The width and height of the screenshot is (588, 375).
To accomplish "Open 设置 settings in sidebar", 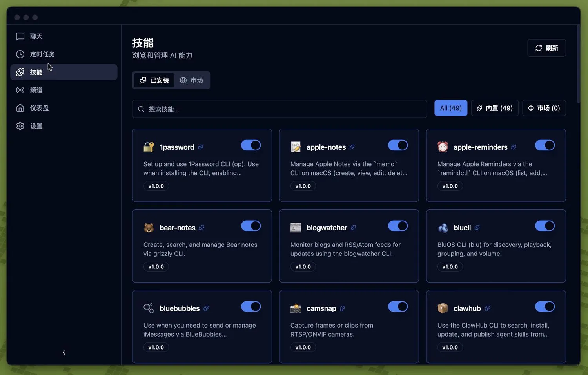I will (64, 126).
